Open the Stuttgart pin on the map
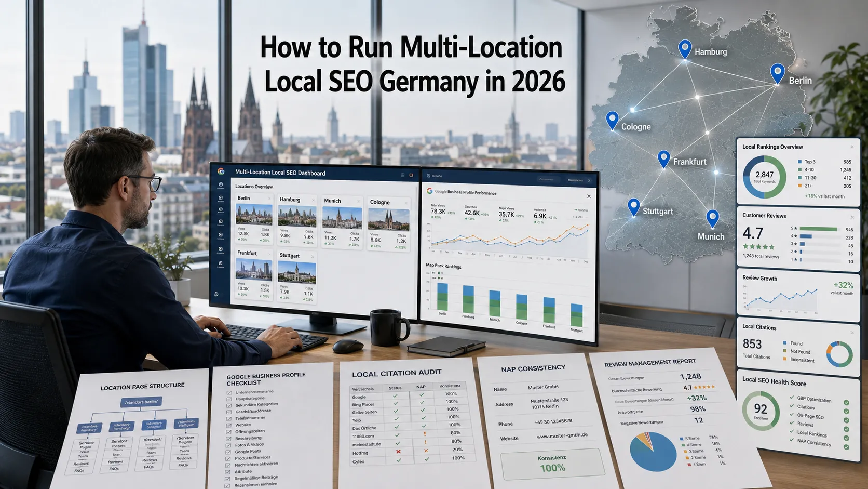The height and width of the screenshot is (489, 868). [x=633, y=207]
